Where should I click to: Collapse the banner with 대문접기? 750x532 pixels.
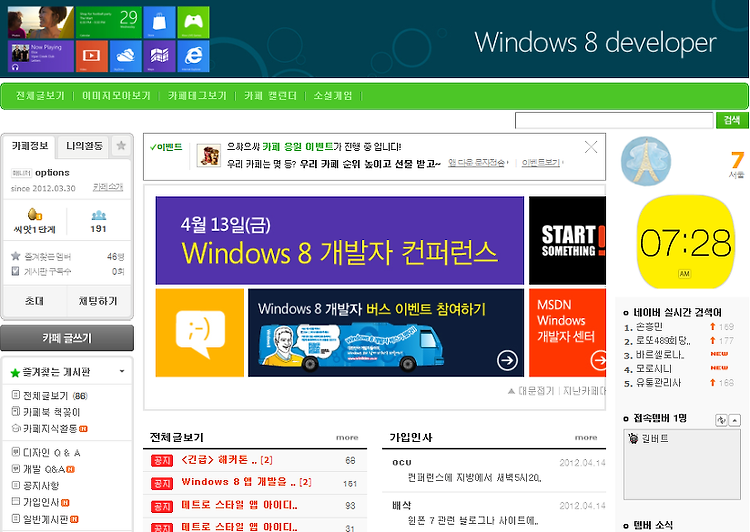531,391
